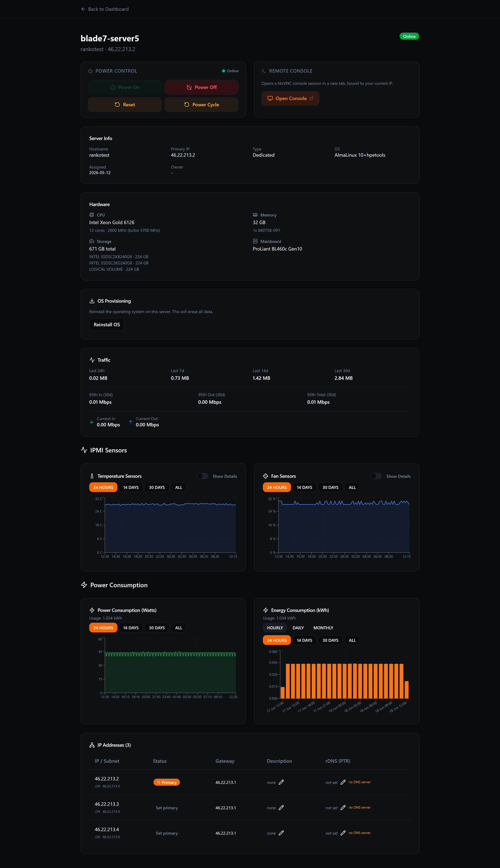Image resolution: width=500 pixels, height=868 pixels.
Task: Click the Power Cycle button
Action: (x=202, y=104)
